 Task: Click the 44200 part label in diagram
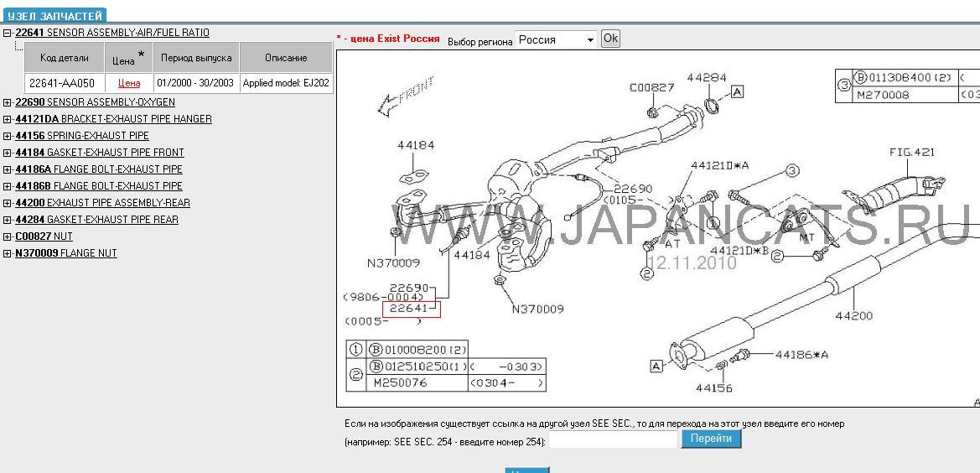(x=853, y=316)
